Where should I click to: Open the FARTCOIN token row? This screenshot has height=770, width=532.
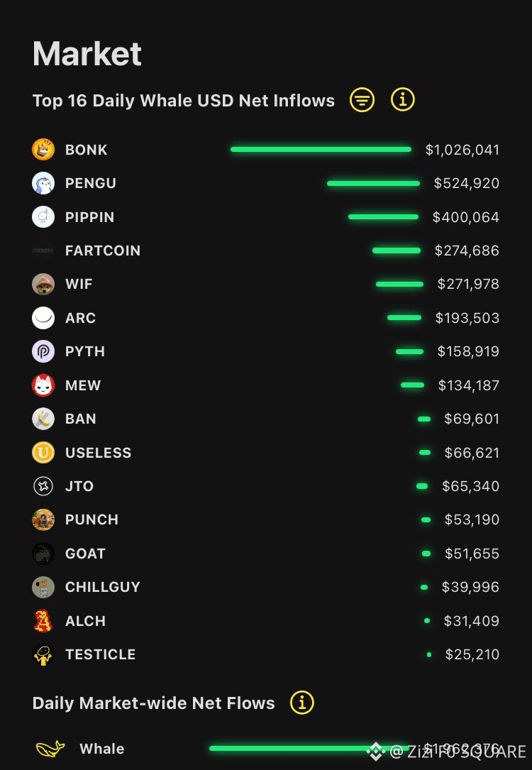[x=265, y=251]
